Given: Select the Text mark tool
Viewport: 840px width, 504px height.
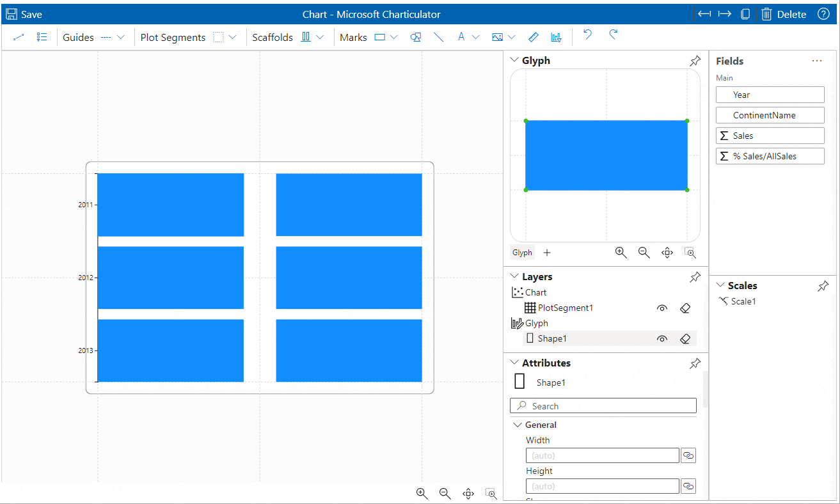Looking at the screenshot, I should click(461, 37).
